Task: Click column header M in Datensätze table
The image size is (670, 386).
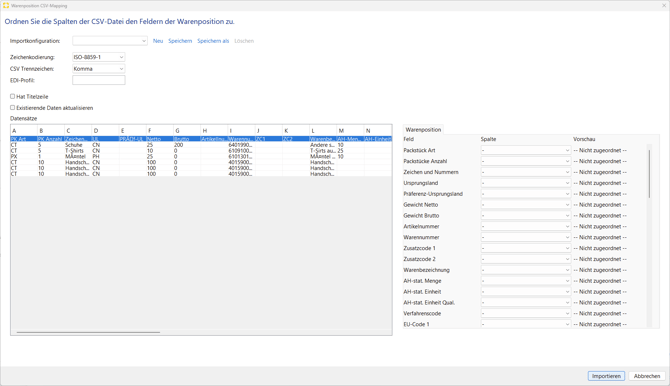Action: tap(350, 130)
